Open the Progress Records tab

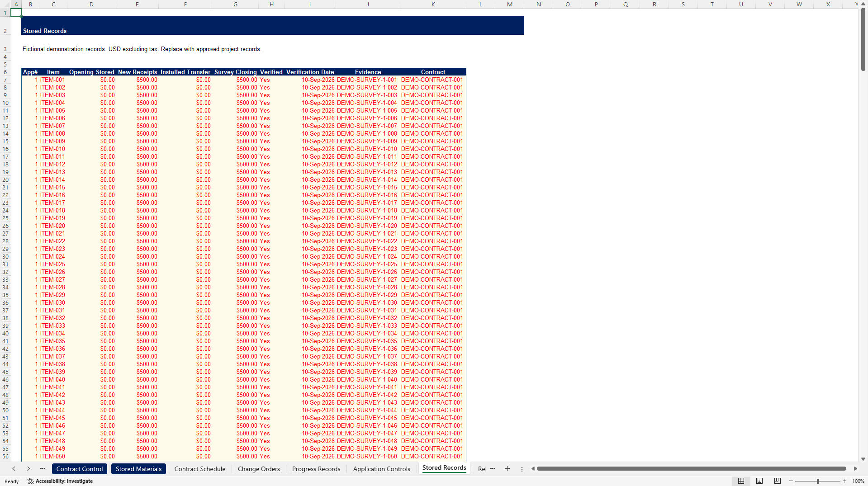point(316,469)
